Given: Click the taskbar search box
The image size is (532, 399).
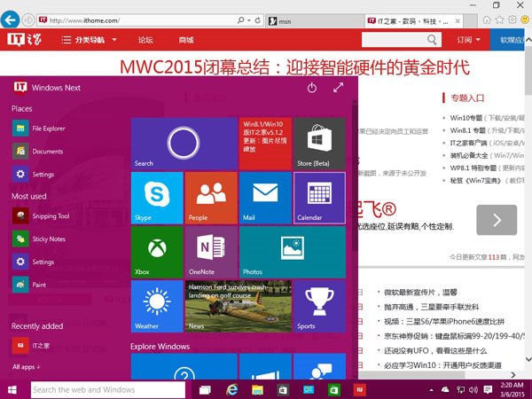Looking at the screenshot, I should 108,389.
